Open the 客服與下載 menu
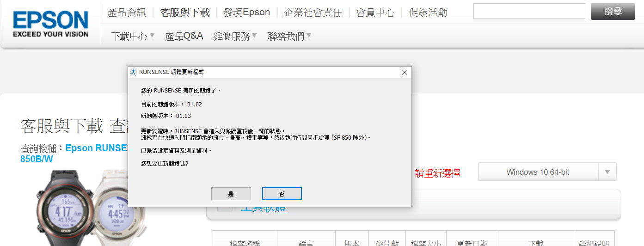Screen dimensions: 644x246 pyautogui.click(x=185, y=12)
